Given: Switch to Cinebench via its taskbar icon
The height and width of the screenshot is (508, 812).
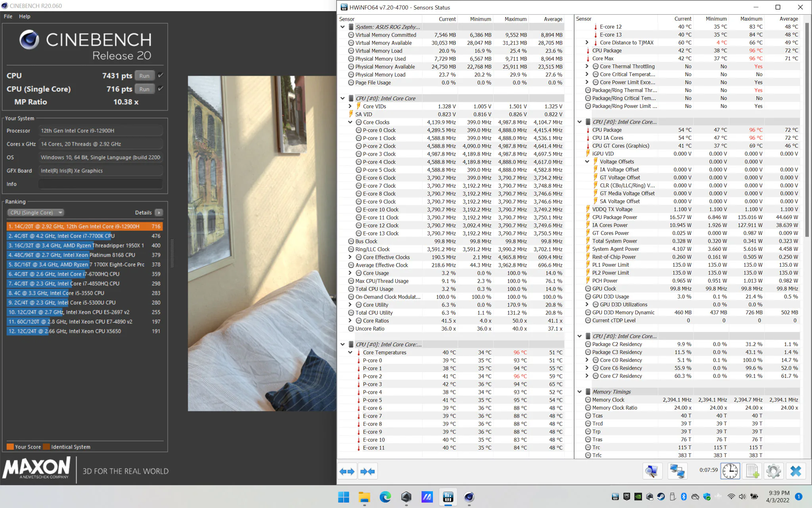Looking at the screenshot, I should click(469, 496).
